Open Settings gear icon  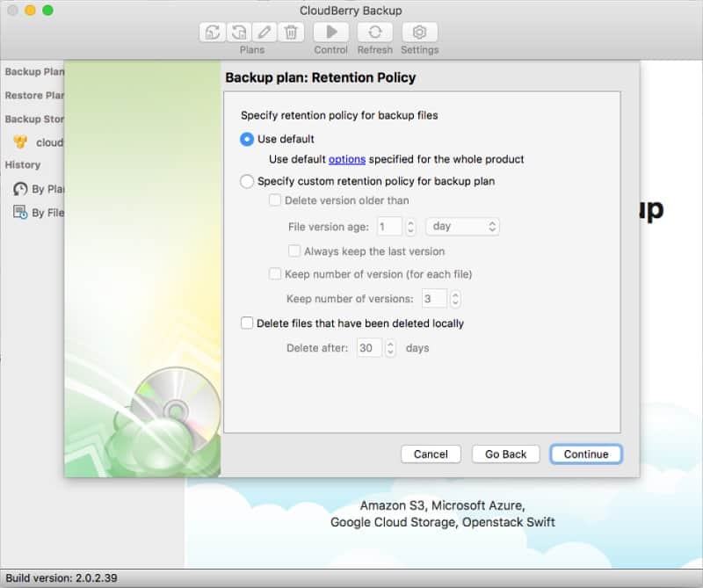(420, 33)
